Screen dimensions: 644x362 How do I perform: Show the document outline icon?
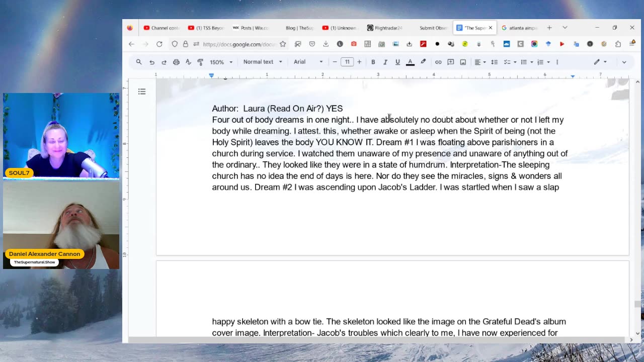coord(142,92)
